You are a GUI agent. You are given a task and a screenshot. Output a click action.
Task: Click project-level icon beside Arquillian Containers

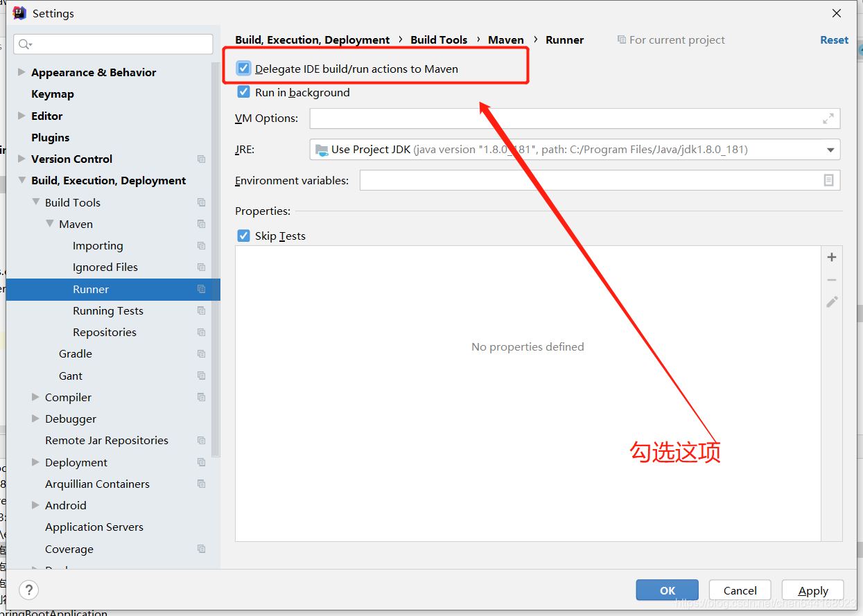click(201, 484)
